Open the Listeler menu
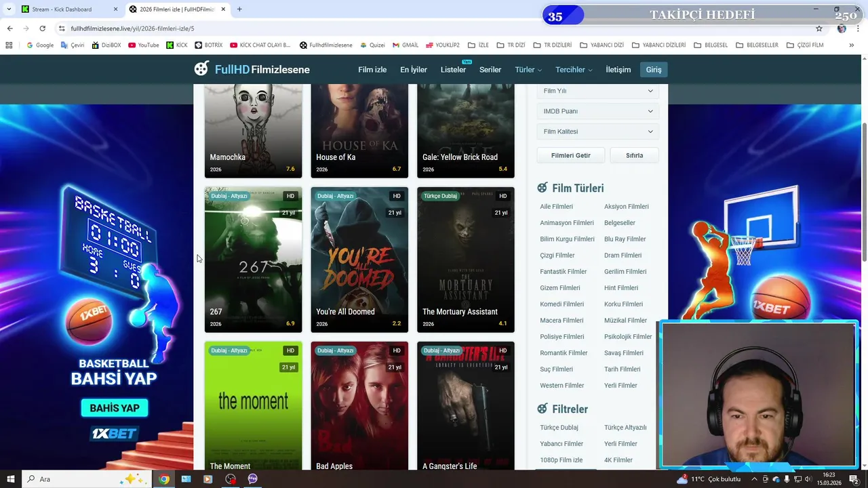Screen dimensions: 868x488 [453, 70]
